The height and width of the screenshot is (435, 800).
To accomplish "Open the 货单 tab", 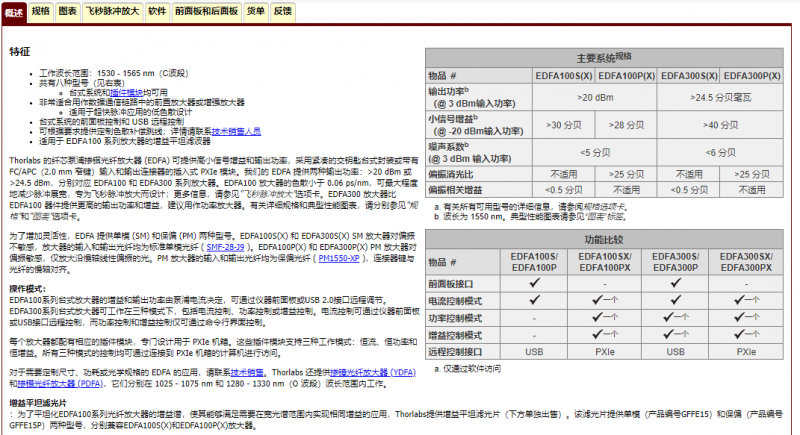I will [256, 11].
